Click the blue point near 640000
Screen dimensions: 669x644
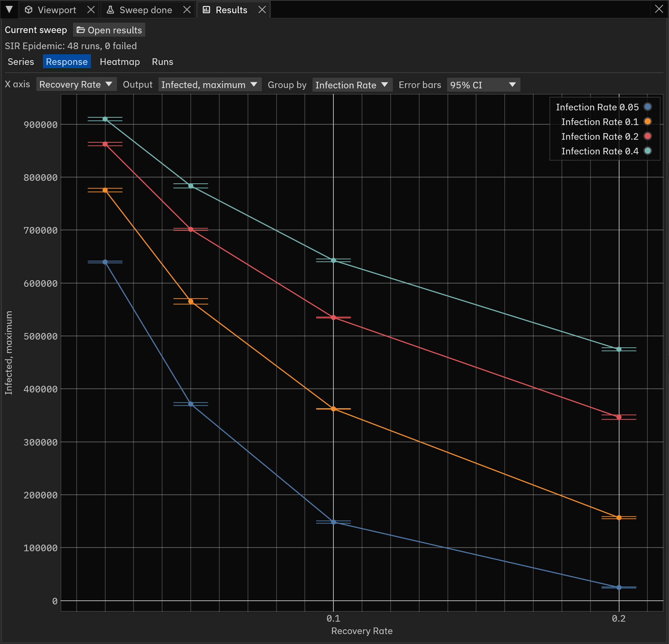105,262
